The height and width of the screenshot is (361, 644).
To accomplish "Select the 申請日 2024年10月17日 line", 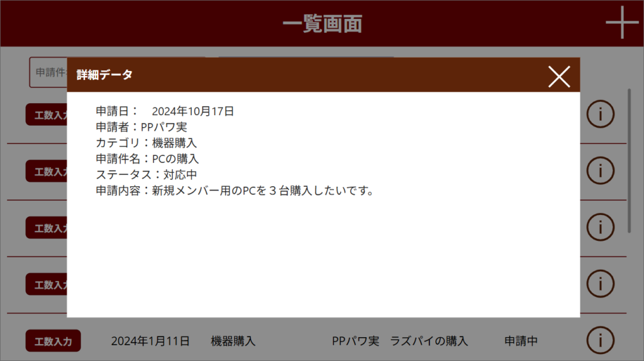I will (165, 111).
